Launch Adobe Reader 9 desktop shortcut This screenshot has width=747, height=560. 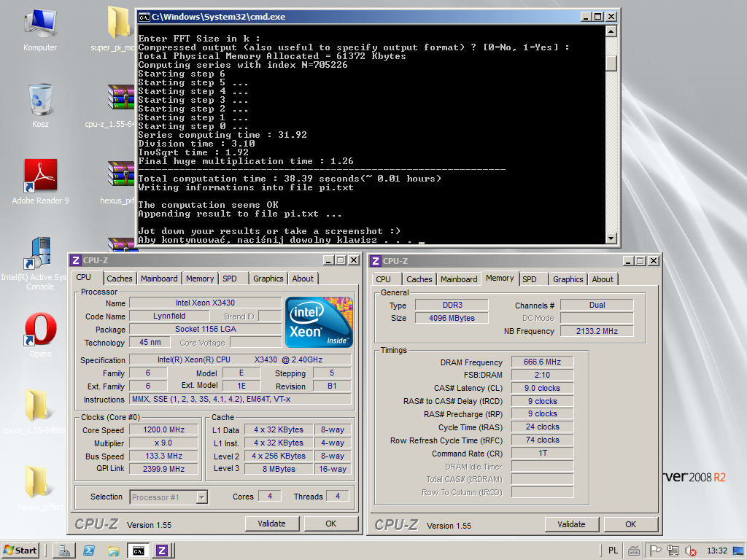(41, 182)
